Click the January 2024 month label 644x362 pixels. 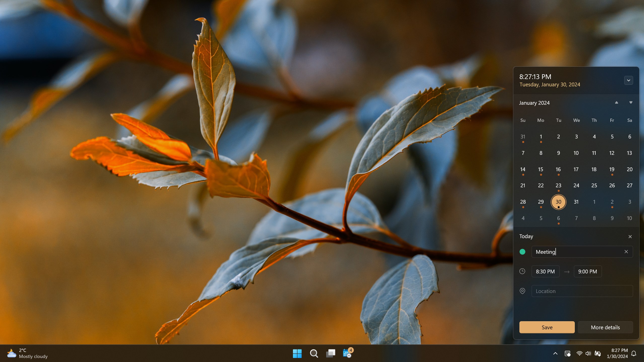click(534, 103)
